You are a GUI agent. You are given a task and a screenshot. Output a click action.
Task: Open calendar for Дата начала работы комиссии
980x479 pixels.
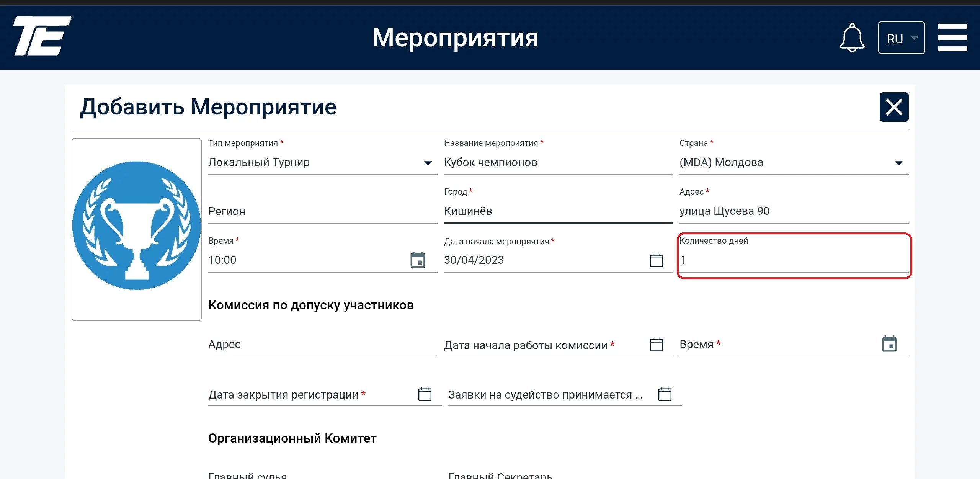click(x=656, y=345)
